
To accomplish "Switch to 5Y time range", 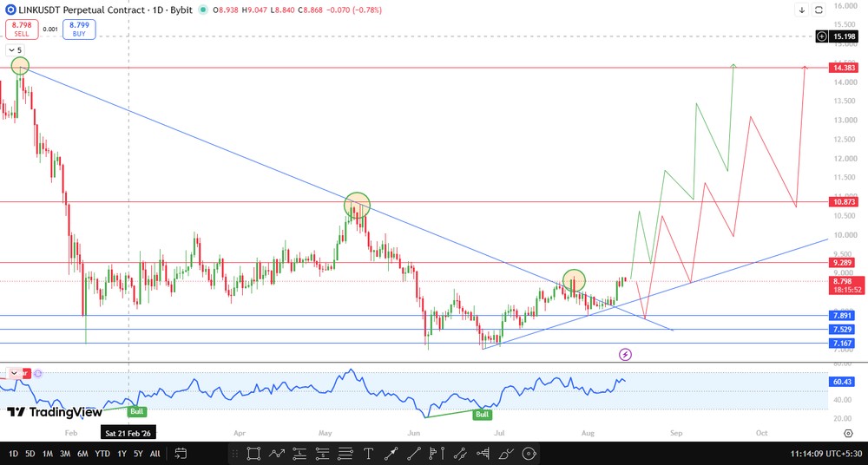I will pos(138,454).
